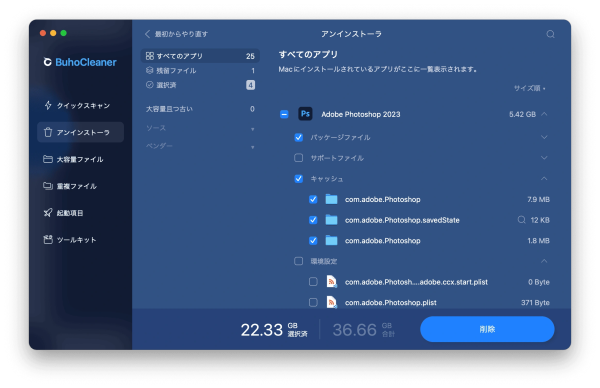
Task: Click 選択済 checkmark circle icon
Action: pos(150,85)
